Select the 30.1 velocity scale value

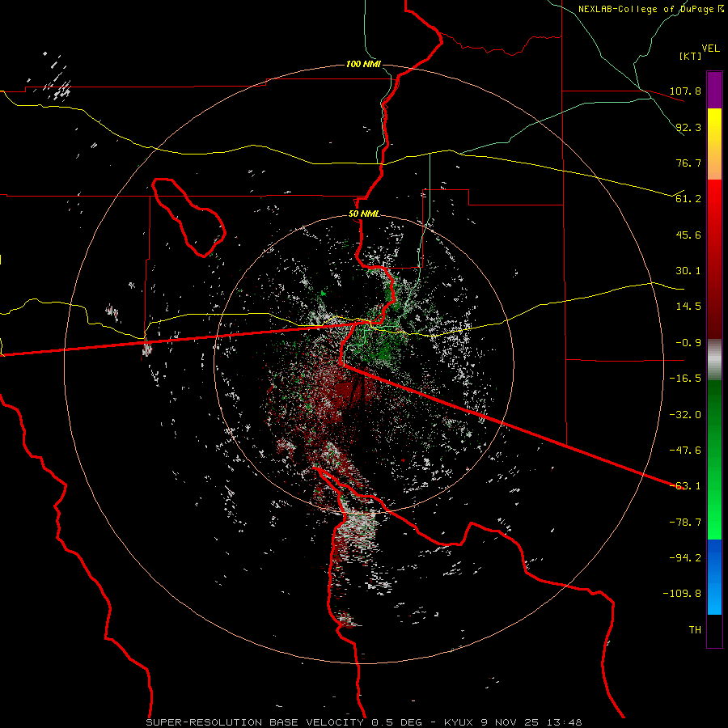(x=688, y=271)
